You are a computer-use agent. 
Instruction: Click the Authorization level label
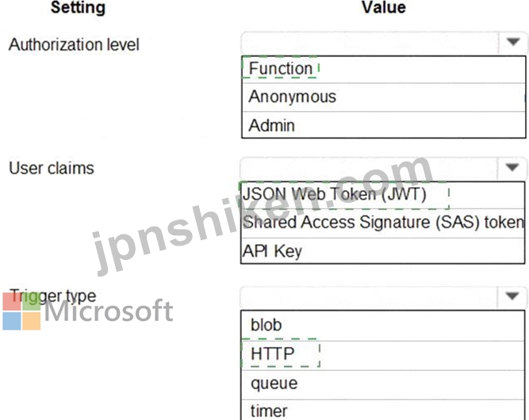[74, 45]
